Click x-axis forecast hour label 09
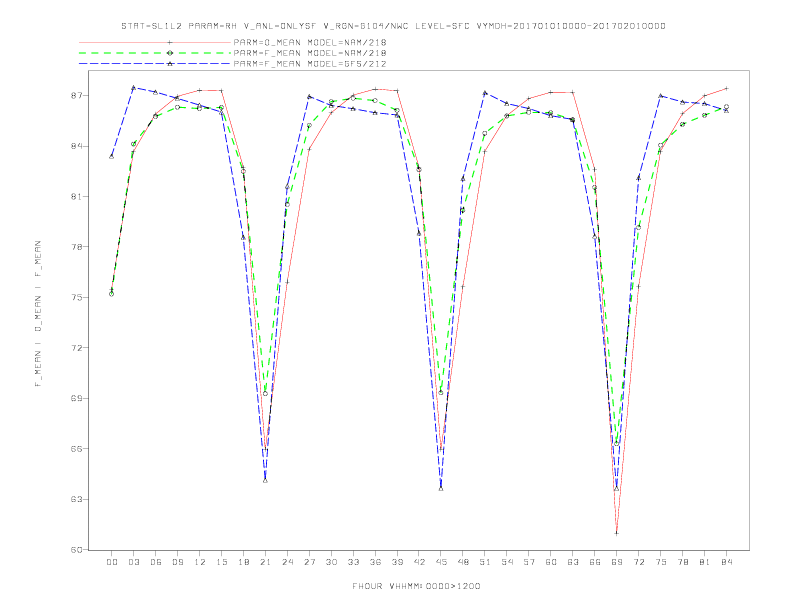 point(177,562)
